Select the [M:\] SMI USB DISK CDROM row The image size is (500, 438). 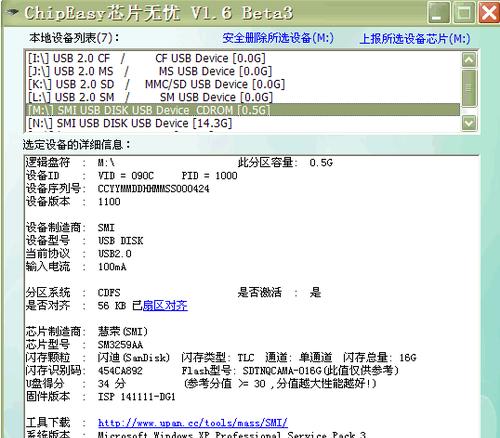243,110
